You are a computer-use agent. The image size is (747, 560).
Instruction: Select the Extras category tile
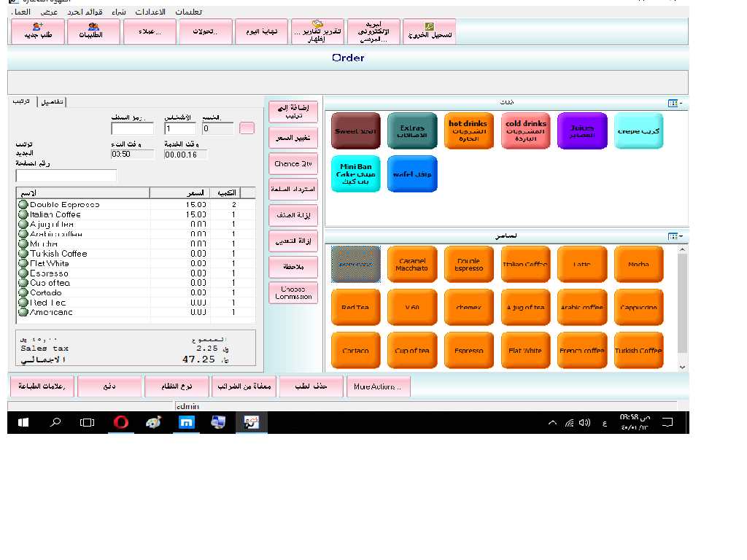point(412,131)
